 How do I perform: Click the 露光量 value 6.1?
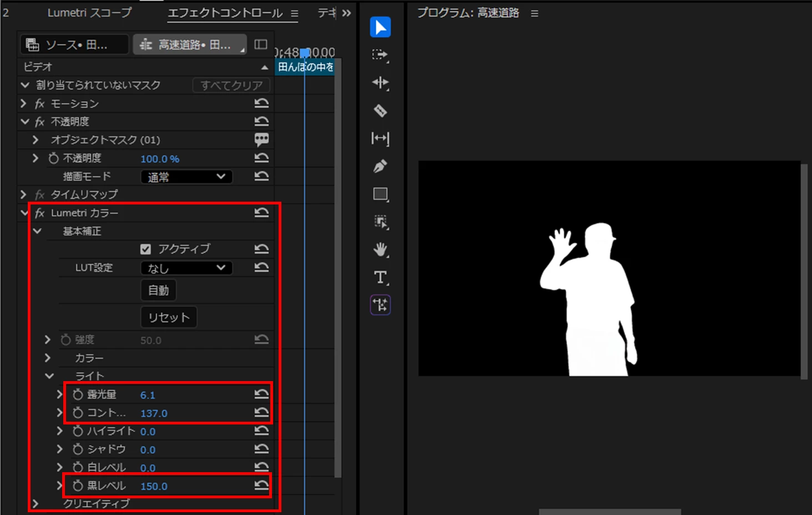148,395
